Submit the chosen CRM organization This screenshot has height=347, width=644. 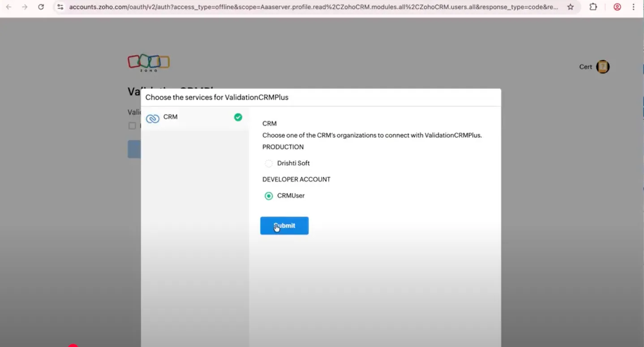(284, 226)
